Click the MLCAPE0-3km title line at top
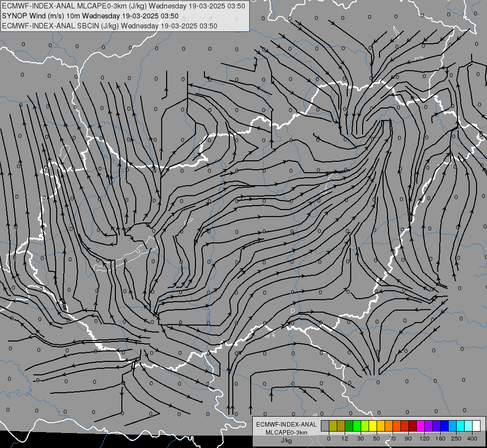 [123, 6]
